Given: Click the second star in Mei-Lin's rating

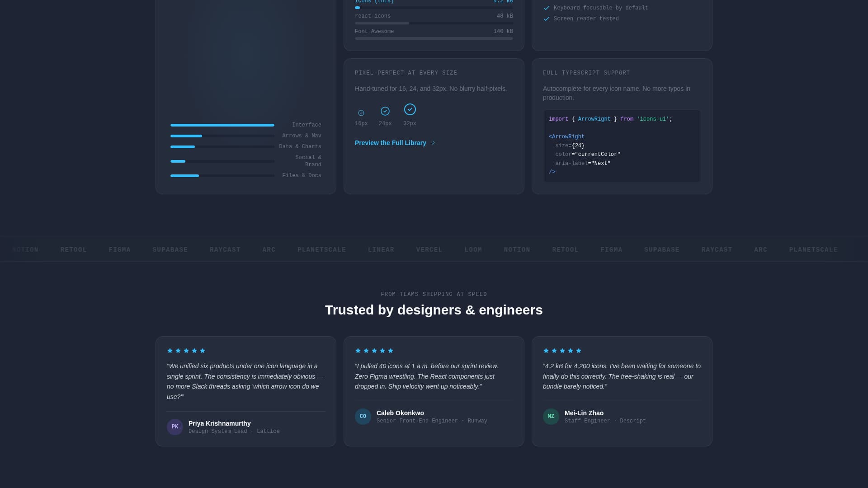Looking at the screenshot, I should (x=554, y=351).
